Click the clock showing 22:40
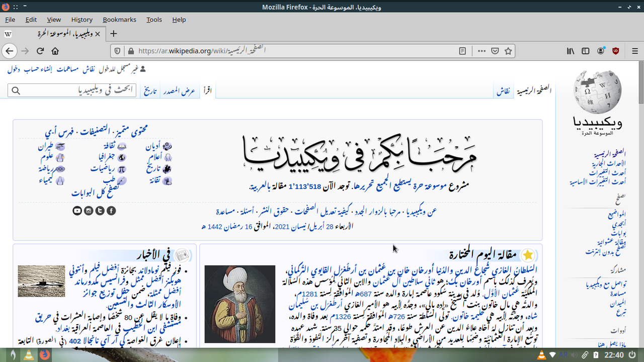The image size is (644, 362). [614, 355]
